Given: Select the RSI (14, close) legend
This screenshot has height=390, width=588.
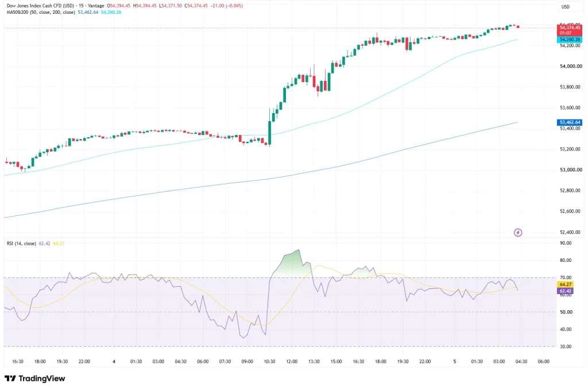Looking at the screenshot, I should [21, 244].
